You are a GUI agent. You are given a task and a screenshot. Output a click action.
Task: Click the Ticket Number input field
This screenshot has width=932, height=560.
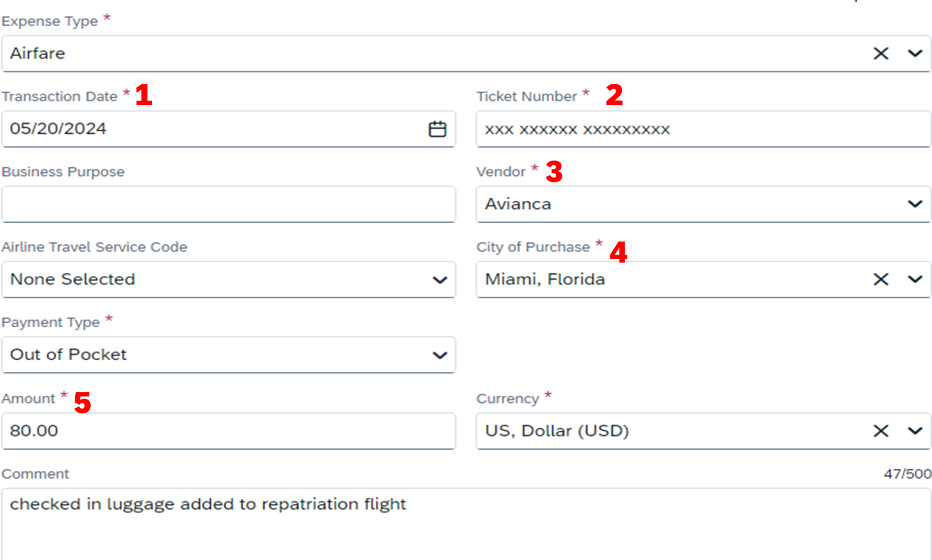click(703, 129)
